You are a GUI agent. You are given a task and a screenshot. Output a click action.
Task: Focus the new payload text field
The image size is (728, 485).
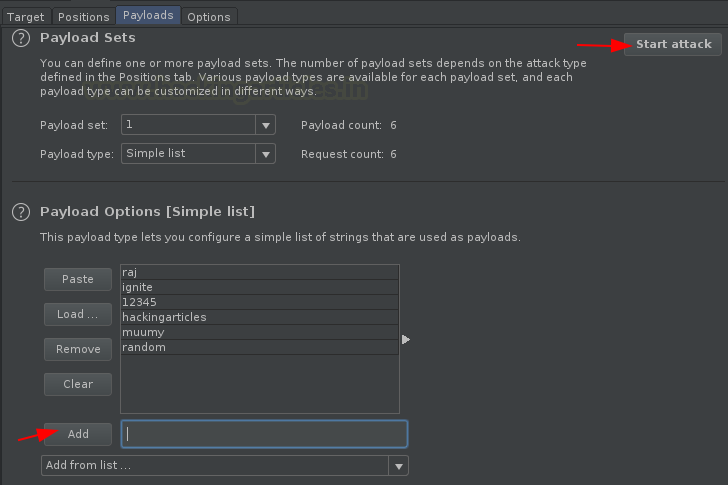264,434
